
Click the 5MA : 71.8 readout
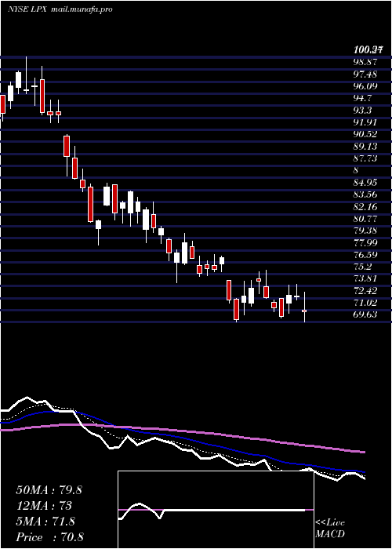(x=45, y=522)
